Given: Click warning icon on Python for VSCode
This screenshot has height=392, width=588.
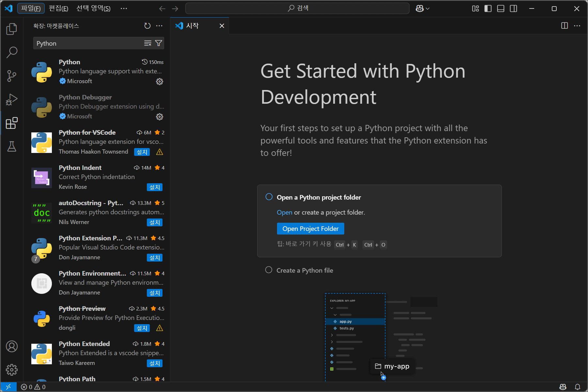Looking at the screenshot, I should [x=160, y=152].
